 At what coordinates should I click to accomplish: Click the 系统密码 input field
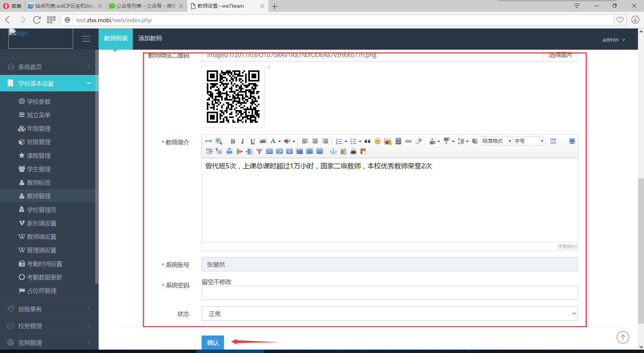[389, 293]
